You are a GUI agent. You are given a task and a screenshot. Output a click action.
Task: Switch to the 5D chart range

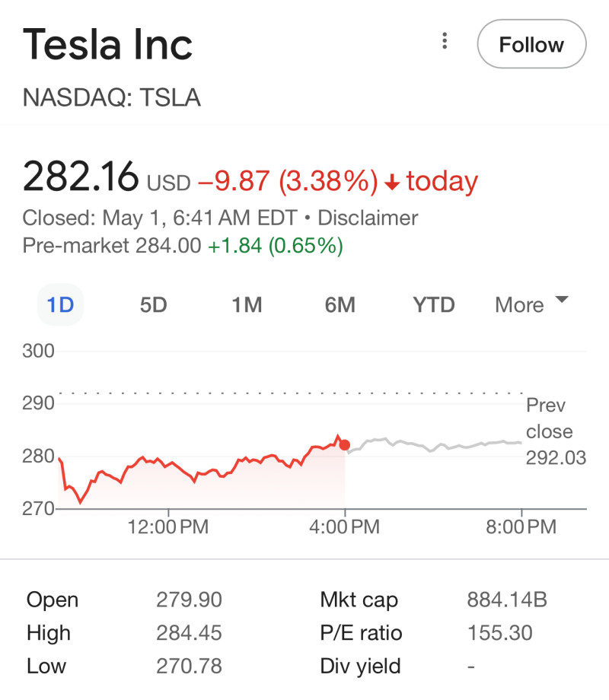click(153, 305)
